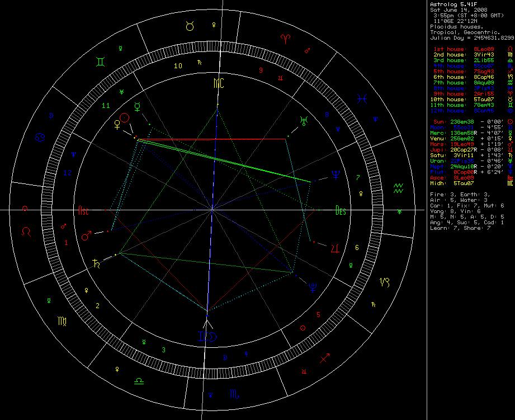Select the large Neptune trident glyph in the wheel
Image resolution: width=515 pixels, height=420 pixels.
point(336,175)
